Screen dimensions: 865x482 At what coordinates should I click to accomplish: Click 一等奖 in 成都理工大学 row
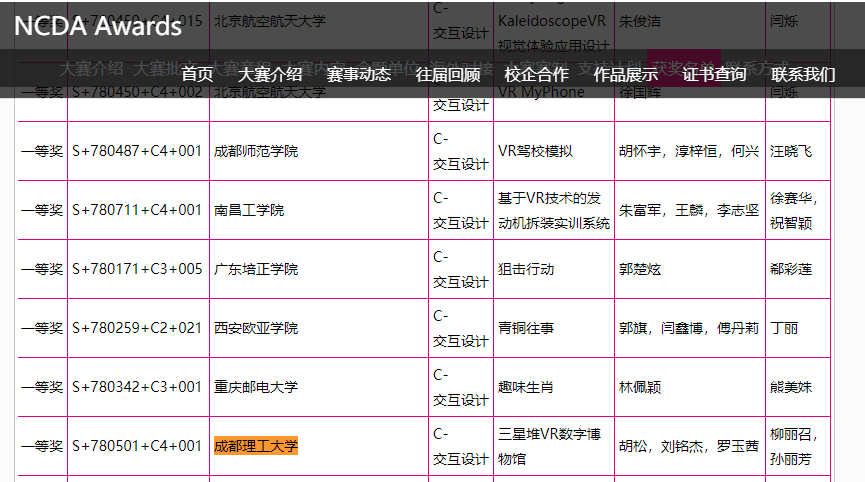[x=42, y=446]
